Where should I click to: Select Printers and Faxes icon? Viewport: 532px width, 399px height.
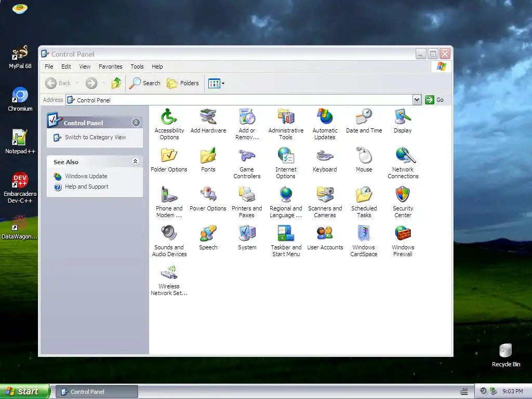(247, 202)
